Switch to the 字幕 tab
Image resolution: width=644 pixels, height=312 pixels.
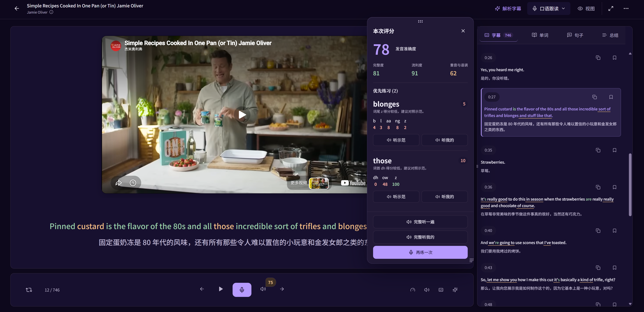(x=498, y=35)
